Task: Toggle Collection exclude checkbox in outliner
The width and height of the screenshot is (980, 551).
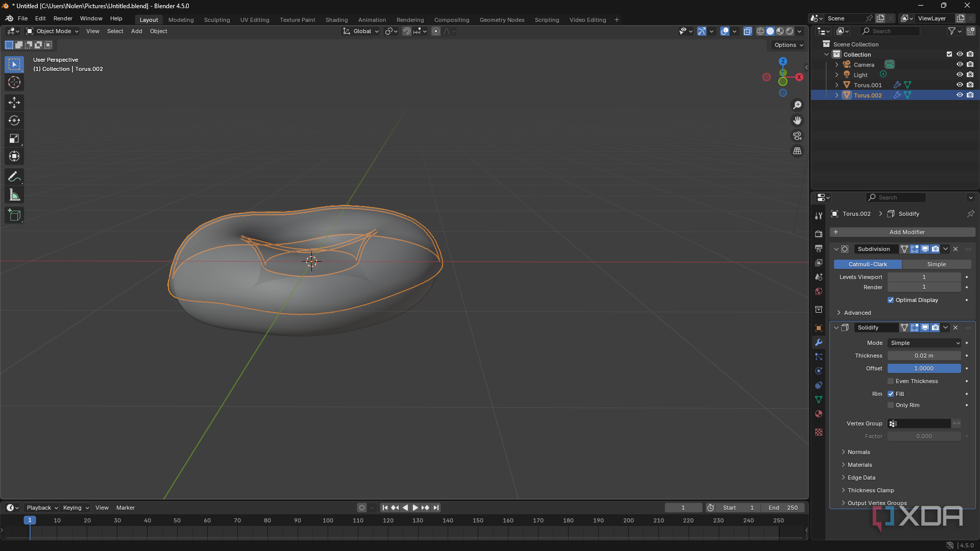Action: point(949,54)
